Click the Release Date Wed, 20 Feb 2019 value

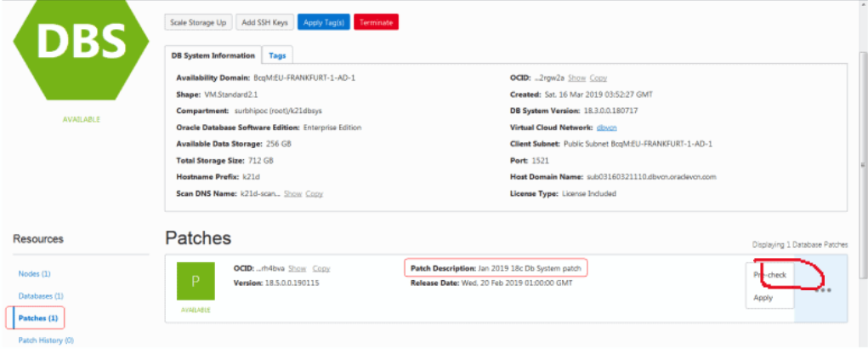(x=517, y=283)
